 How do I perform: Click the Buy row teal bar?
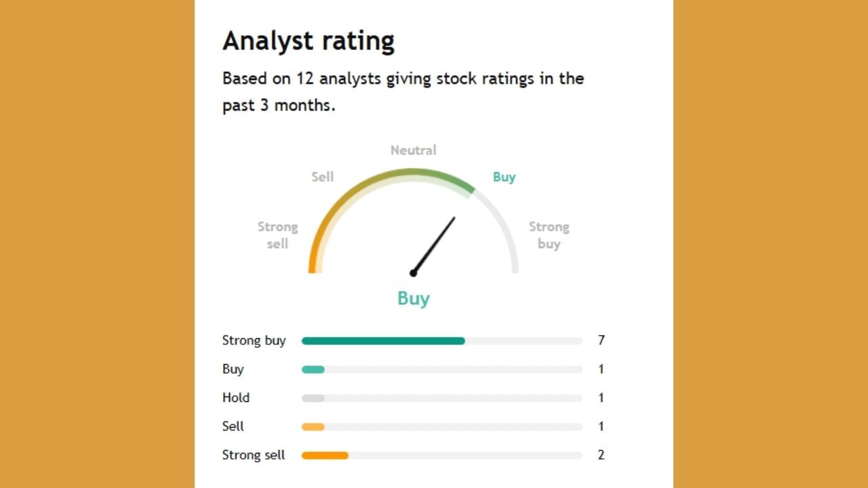coord(313,369)
